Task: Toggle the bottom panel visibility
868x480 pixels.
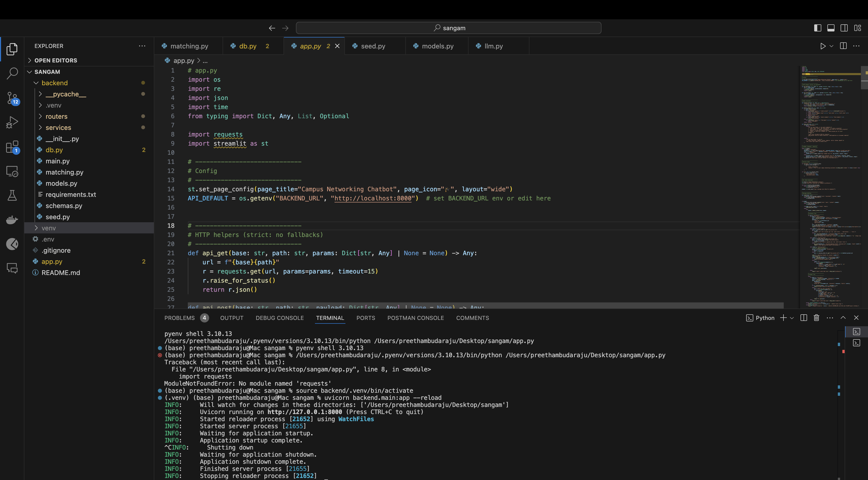Action: coord(831,28)
